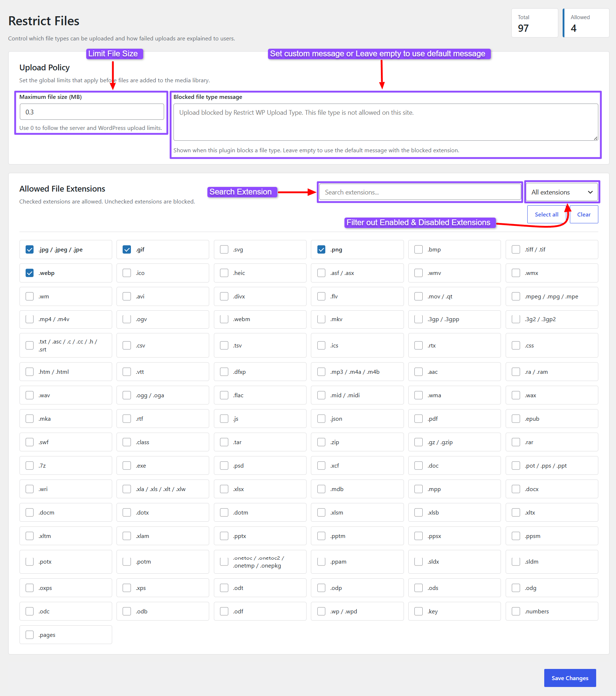Image resolution: width=616 pixels, height=696 pixels.
Task: Check the .txt / .asc / .c extension box
Action: point(30,346)
